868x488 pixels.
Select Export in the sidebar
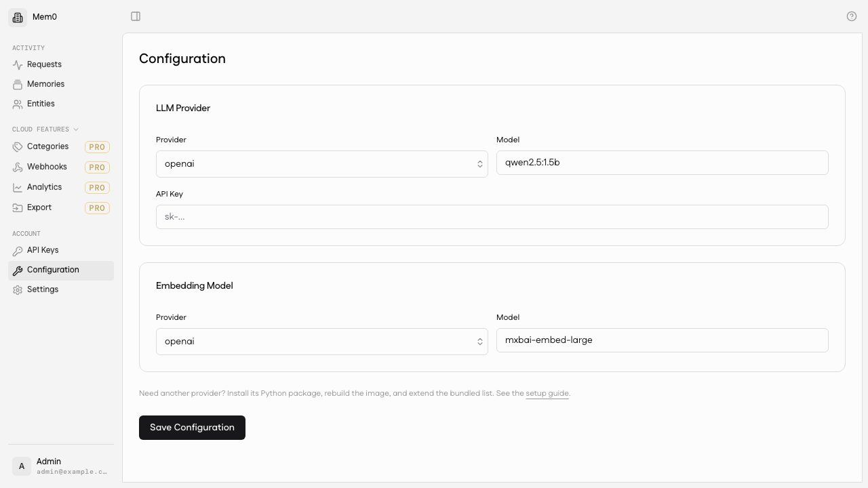(x=61, y=207)
